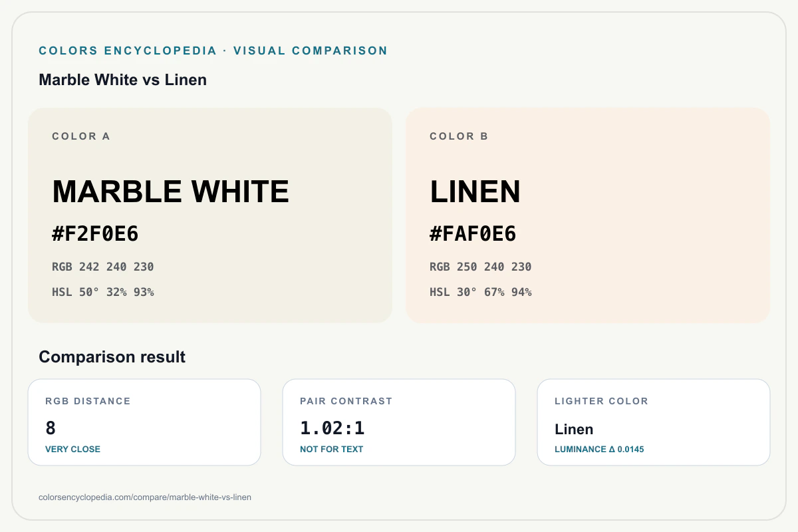Image resolution: width=798 pixels, height=532 pixels.
Task: Open the Lighter Color result card
Action: (654, 422)
